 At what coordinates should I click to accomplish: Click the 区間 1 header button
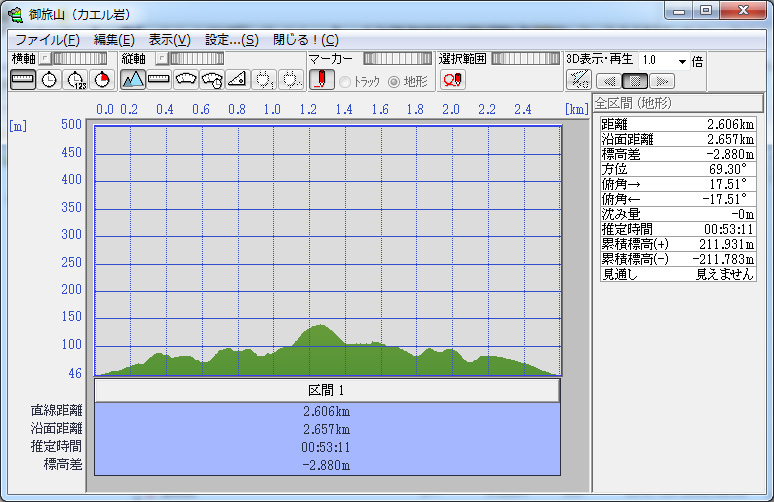coord(327,390)
